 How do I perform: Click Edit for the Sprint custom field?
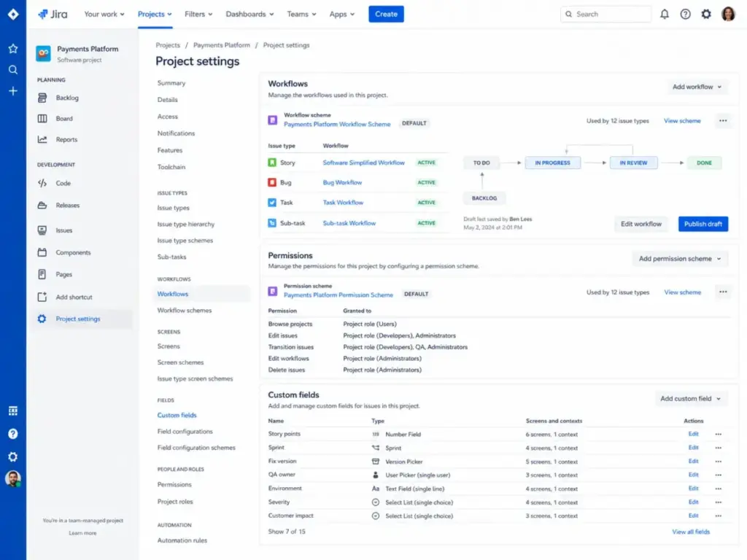coord(693,448)
